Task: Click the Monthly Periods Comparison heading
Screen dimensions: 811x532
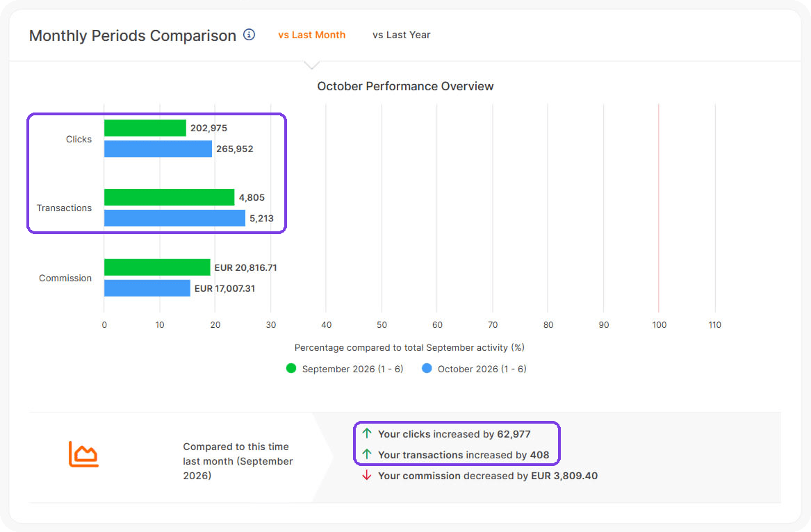Action: [133, 35]
